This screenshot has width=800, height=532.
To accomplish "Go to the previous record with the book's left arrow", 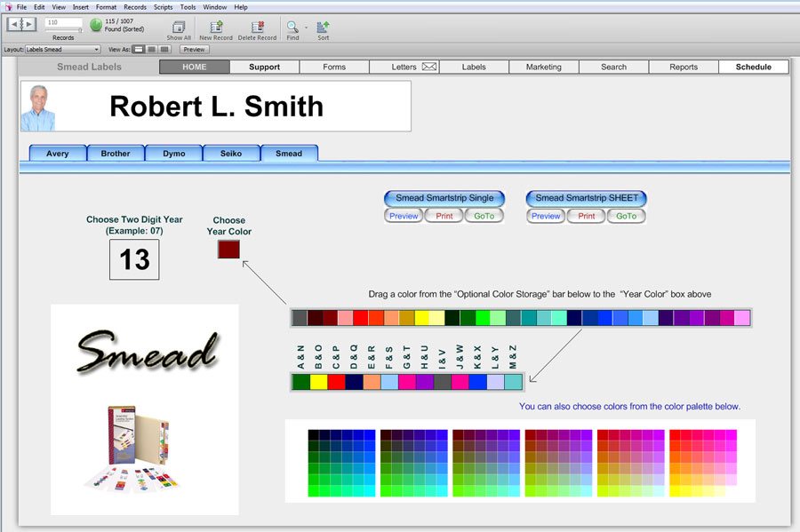I will tap(14, 24).
